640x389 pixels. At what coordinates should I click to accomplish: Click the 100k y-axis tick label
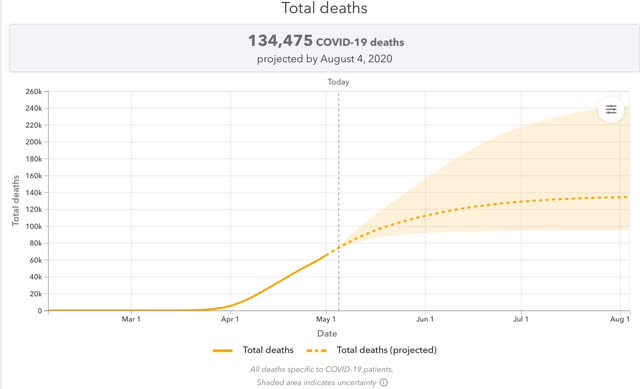(33, 226)
